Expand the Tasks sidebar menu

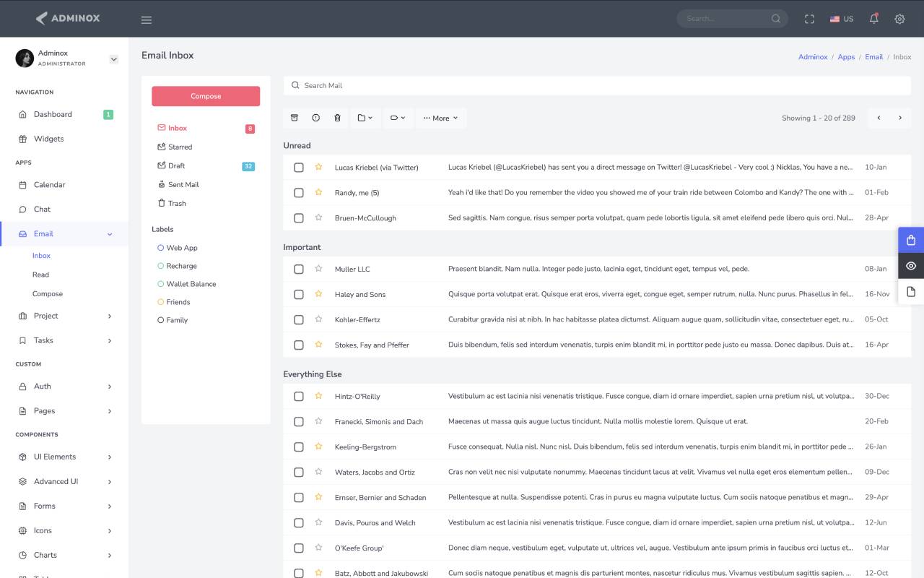point(64,340)
